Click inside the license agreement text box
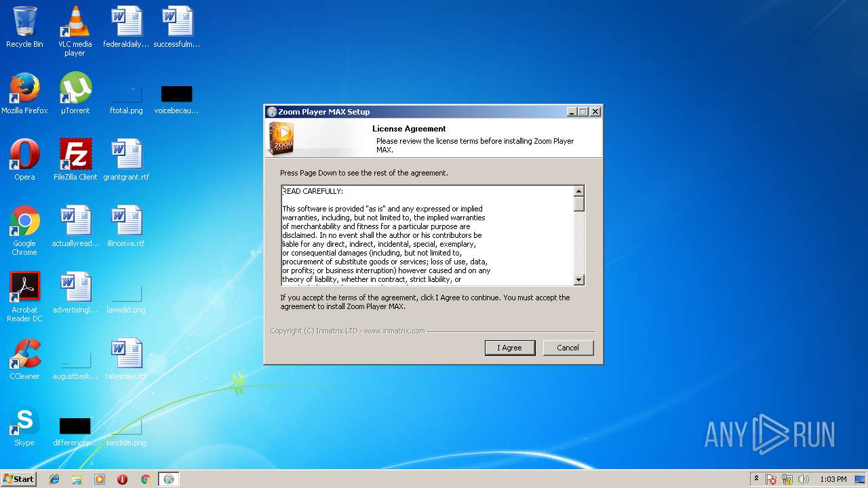Viewport: 868px width, 488px height. coord(427,235)
